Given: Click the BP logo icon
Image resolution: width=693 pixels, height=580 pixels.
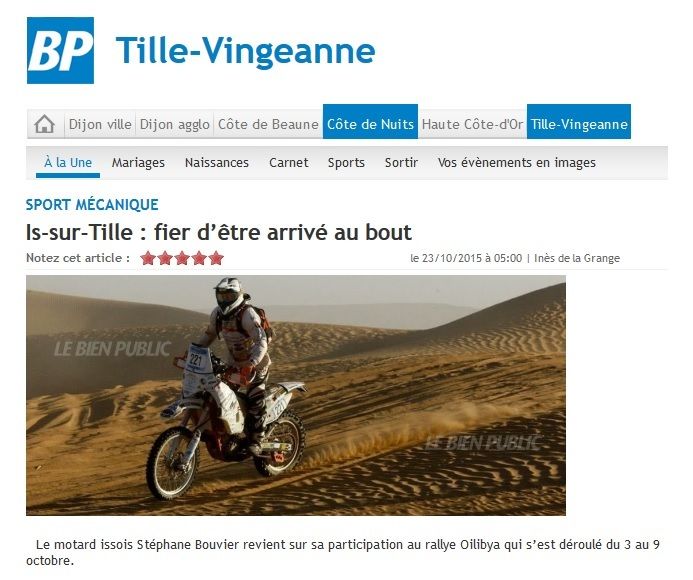Looking at the screenshot, I should click(x=60, y=50).
